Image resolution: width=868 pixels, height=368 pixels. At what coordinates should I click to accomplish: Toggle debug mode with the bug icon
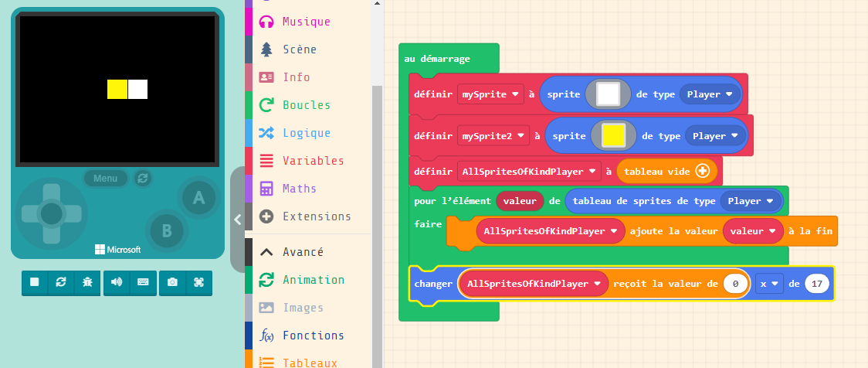pos(87,283)
